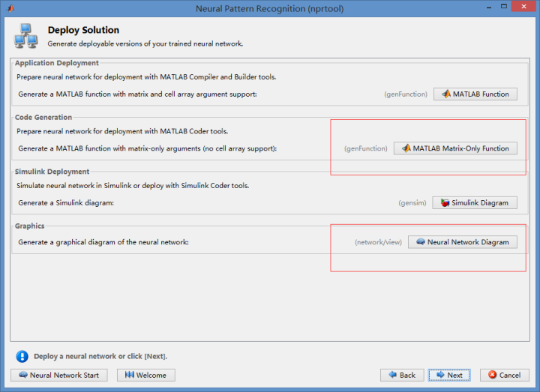Click the Deploy Solution computers icon
Screen dimensions: 540x392
pos(25,36)
